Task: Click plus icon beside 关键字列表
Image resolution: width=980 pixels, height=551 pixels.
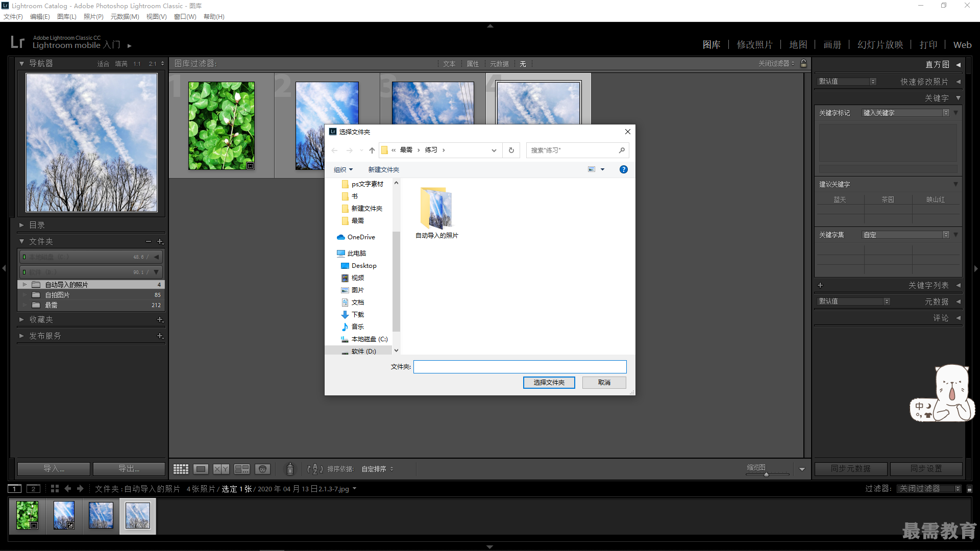Action: [820, 285]
